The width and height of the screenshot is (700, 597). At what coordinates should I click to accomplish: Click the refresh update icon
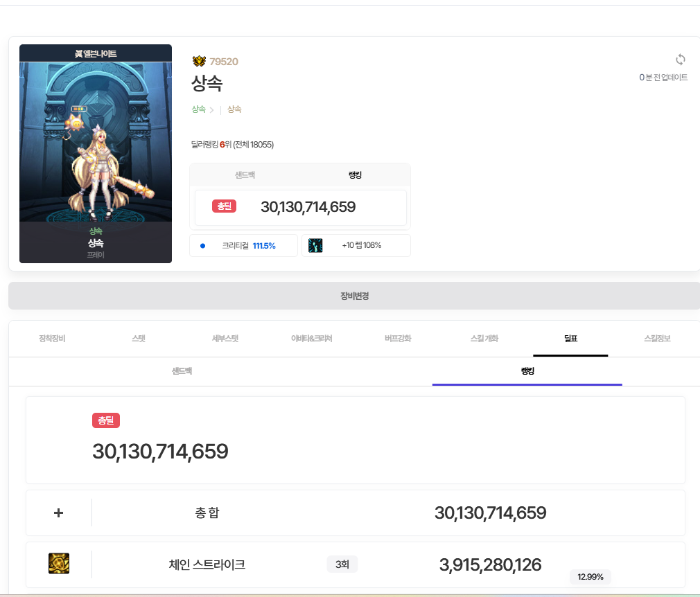pyautogui.click(x=680, y=60)
